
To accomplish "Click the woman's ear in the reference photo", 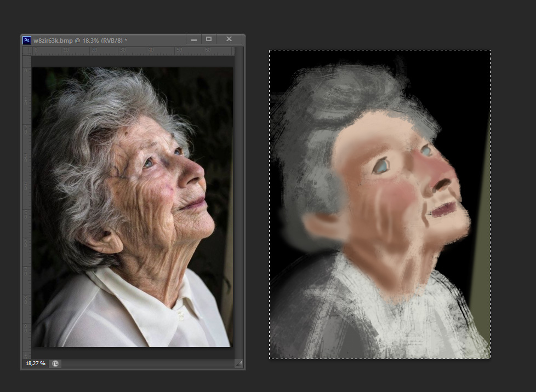I will pos(105,240).
